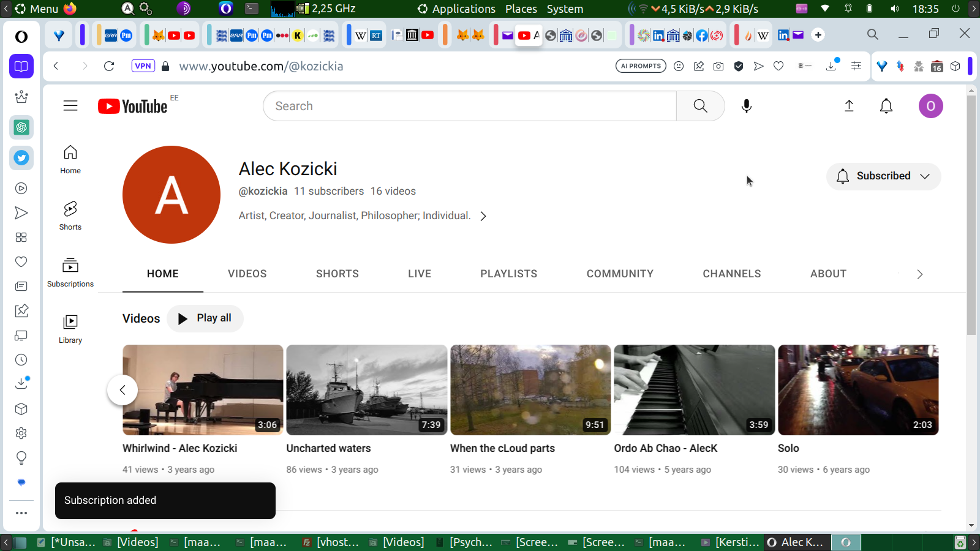Switch to the PLAYLISTS tab
980x551 pixels.
tap(508, 274)
